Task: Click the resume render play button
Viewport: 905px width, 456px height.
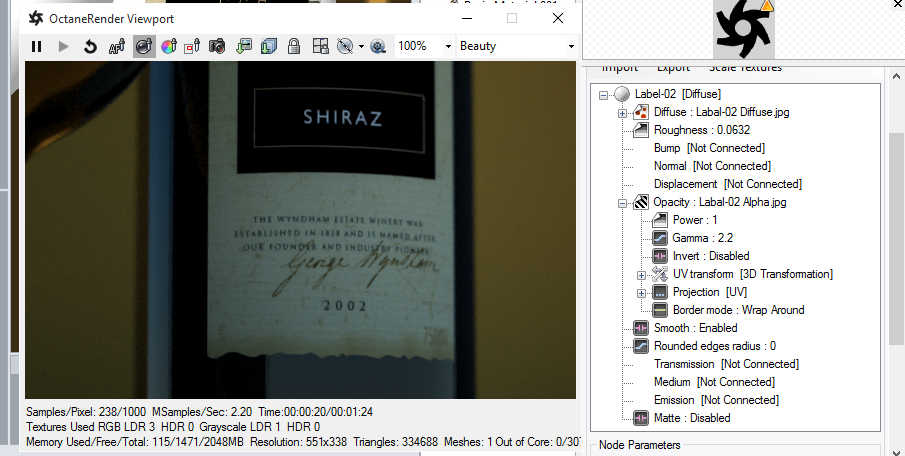Action: click(63, 46)
